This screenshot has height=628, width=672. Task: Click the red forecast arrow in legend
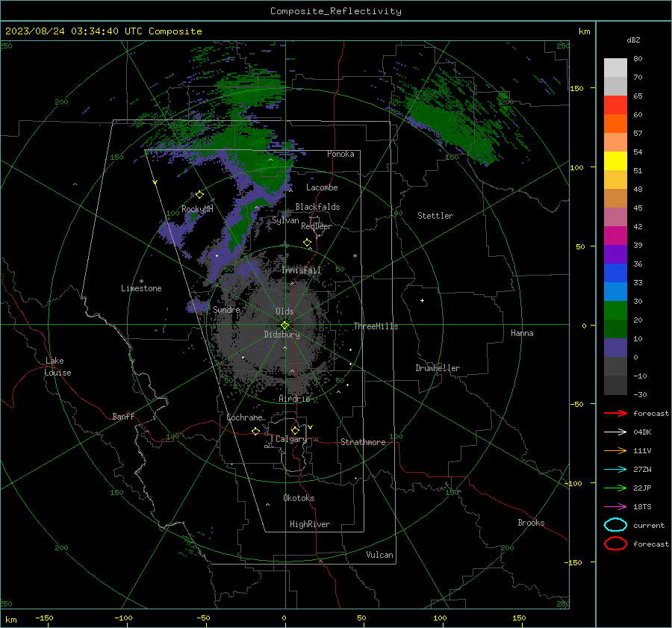pyautogui.click(x=615, y=413)
